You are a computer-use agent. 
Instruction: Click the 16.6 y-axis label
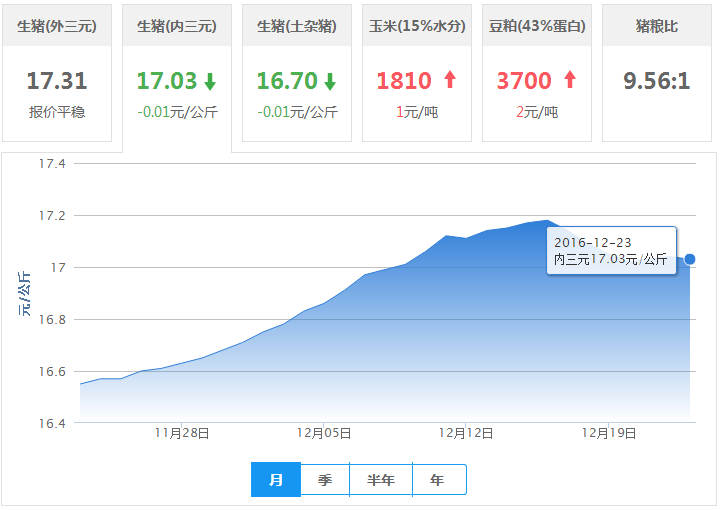tap(52, 372)
